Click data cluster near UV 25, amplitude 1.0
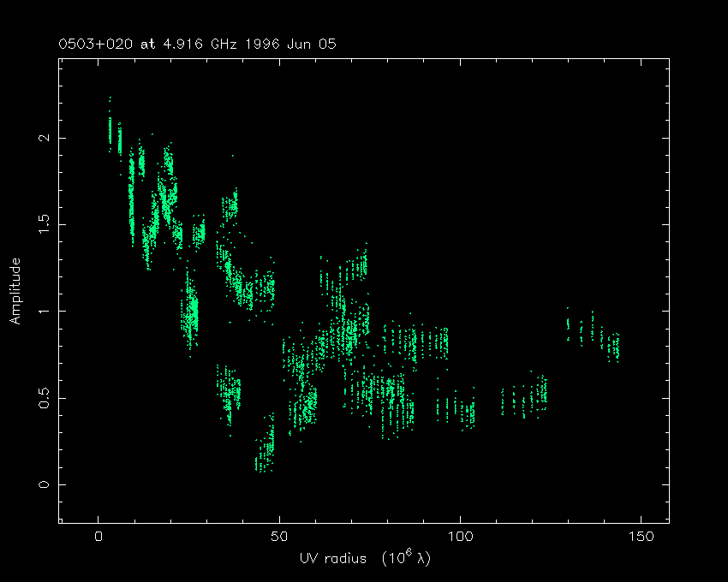Viewport: 728px width, 582px height. coord(191,312)
